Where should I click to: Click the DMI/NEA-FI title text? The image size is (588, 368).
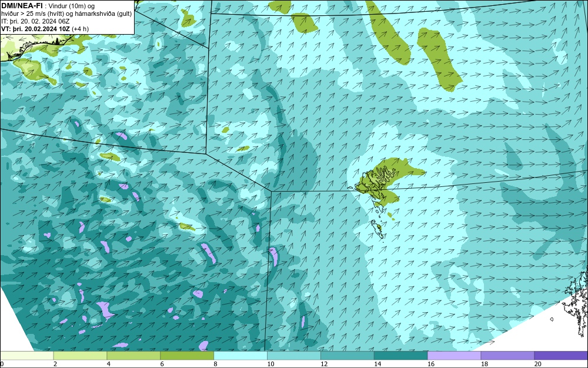click(22, 6)
